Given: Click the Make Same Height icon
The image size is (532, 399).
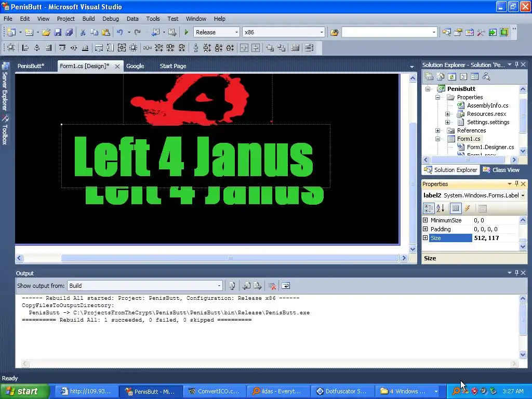Looking at the screenshot, I should 110,48.
